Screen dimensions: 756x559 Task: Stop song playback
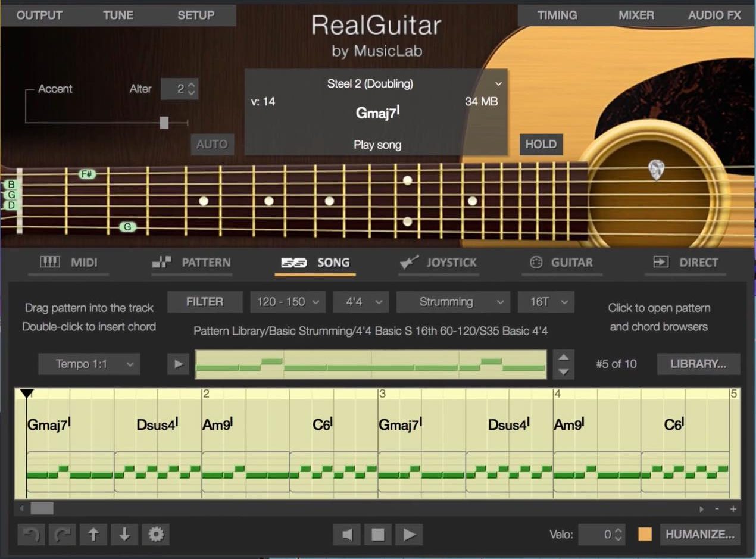378,534
